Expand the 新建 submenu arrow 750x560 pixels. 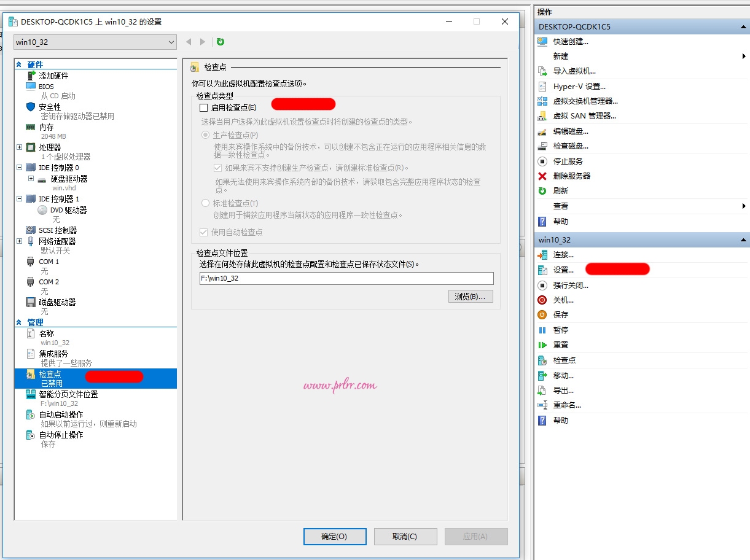click(x=744, y=56)
